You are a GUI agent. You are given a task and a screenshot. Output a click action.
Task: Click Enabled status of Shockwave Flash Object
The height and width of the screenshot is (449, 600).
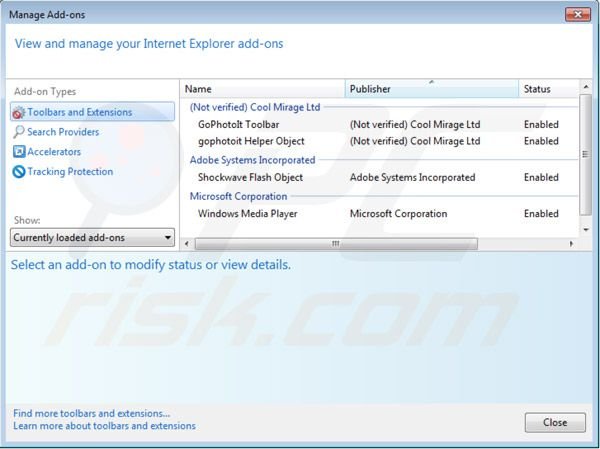pyautogui.click(x=541, y=178)
